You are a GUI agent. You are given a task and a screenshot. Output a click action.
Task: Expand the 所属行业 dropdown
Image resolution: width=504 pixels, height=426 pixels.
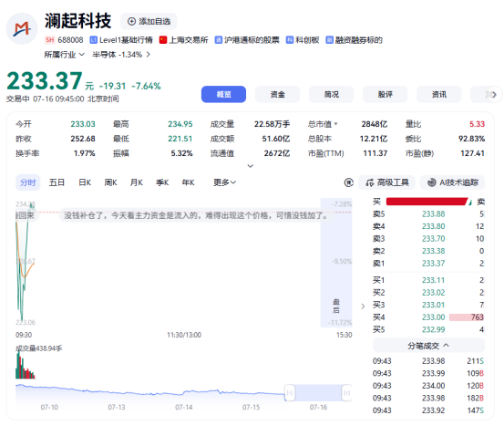click(x=65, y=55)
